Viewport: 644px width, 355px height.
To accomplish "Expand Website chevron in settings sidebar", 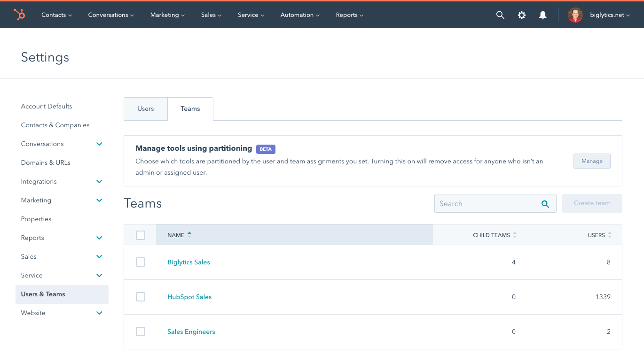I will click(x=99, y=313).
